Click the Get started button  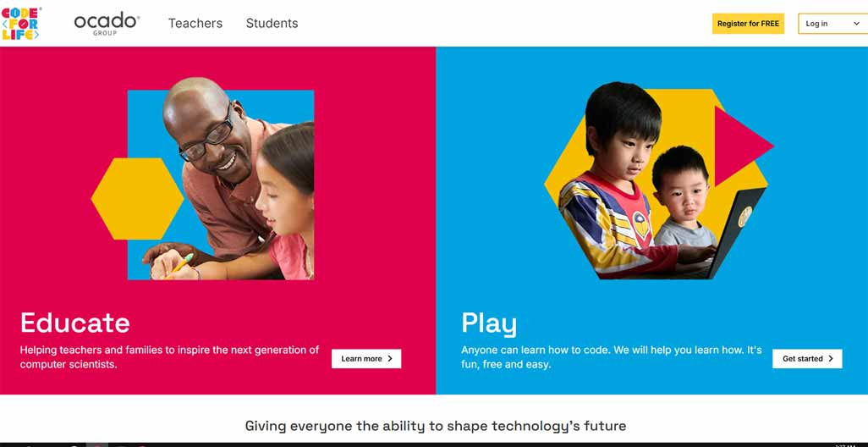807,359
